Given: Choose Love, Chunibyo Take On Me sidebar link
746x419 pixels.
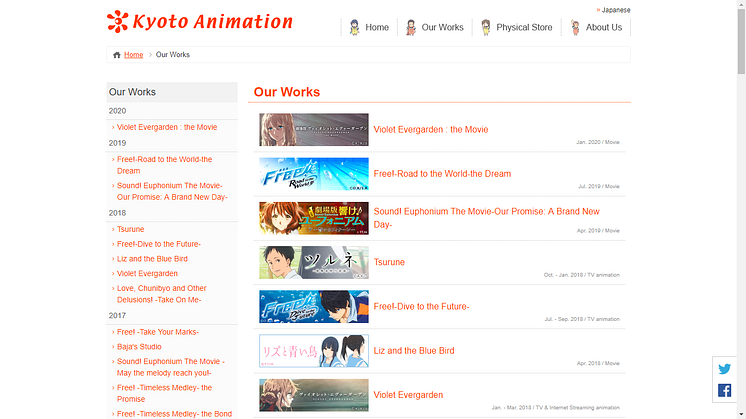Looking at the screenshot, I should click(x=161, y=294).
